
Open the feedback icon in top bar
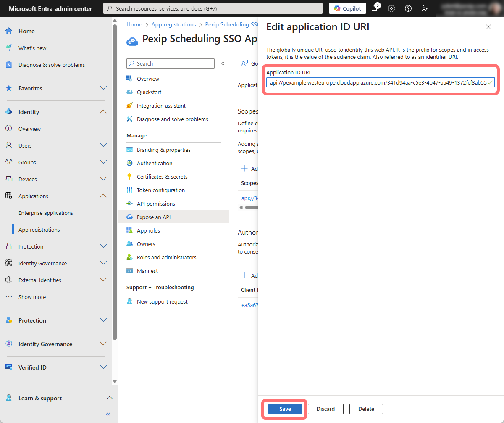425,8
